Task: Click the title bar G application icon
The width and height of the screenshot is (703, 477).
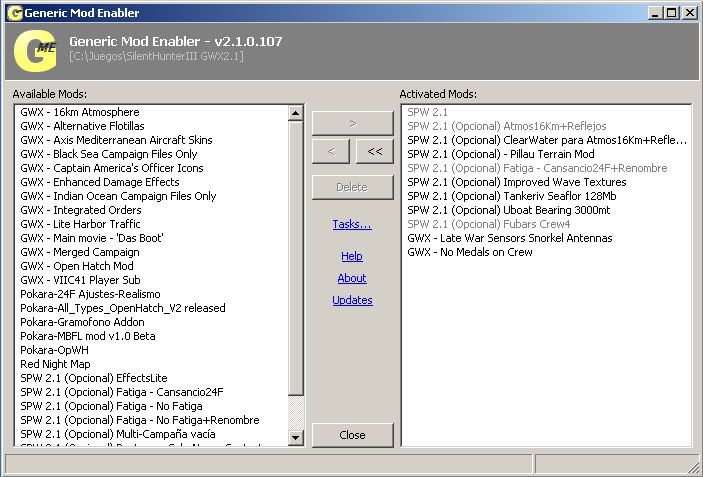Action: [15, 13]
